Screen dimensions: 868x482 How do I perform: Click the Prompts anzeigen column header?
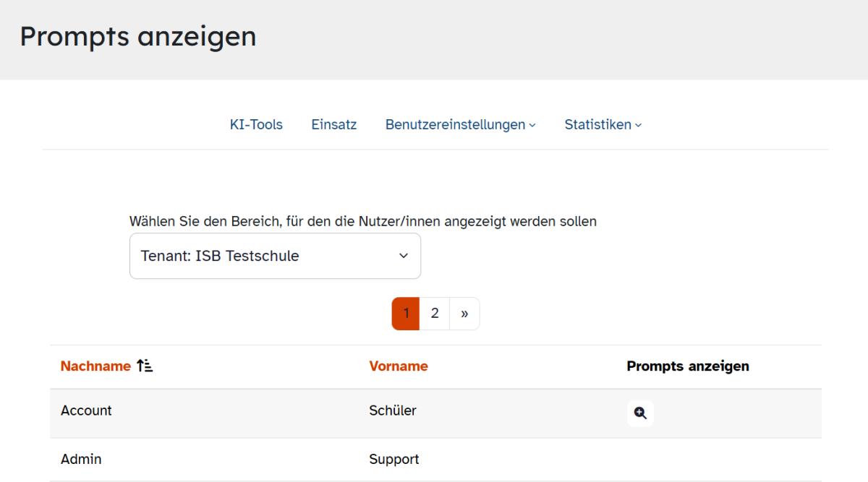tap(687, 366)
